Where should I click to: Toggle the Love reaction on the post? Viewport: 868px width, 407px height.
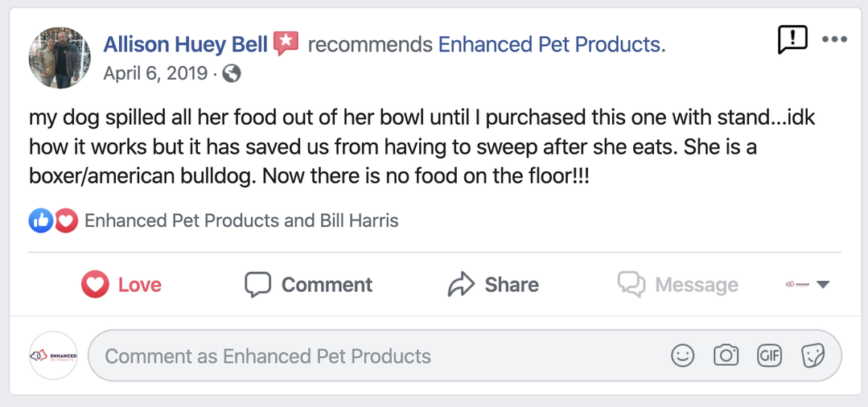point(121,285)
